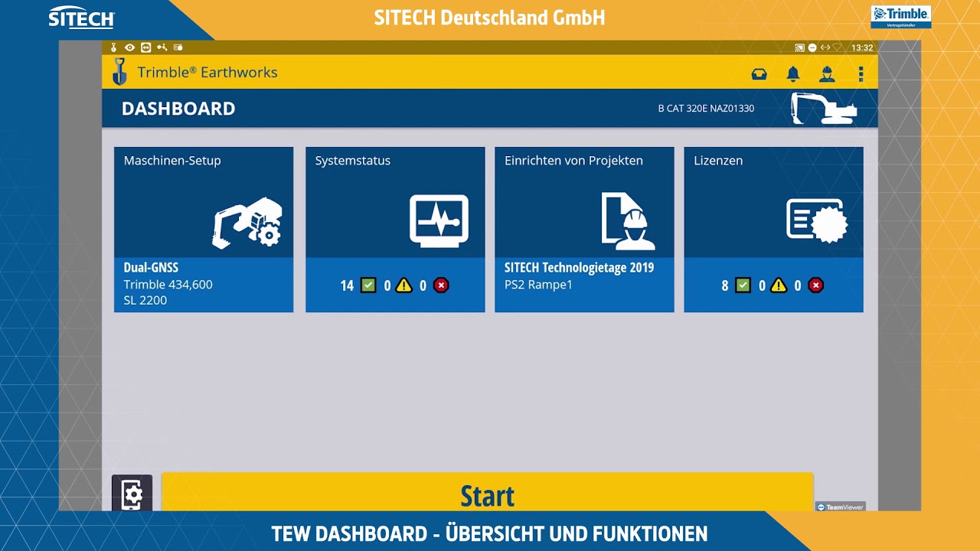Click the document with worker icon
980x551 pixels.
pyautogui.click(x=629, y=221)
